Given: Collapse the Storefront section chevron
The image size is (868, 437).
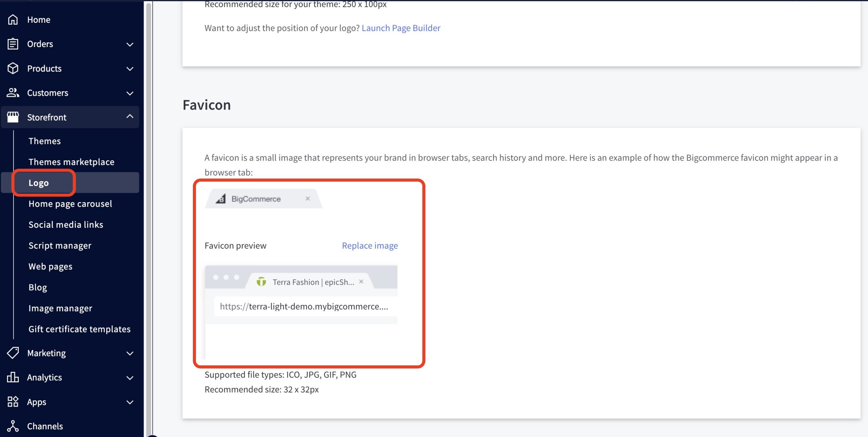Looking at the screenshot, I should click(130, 117).
